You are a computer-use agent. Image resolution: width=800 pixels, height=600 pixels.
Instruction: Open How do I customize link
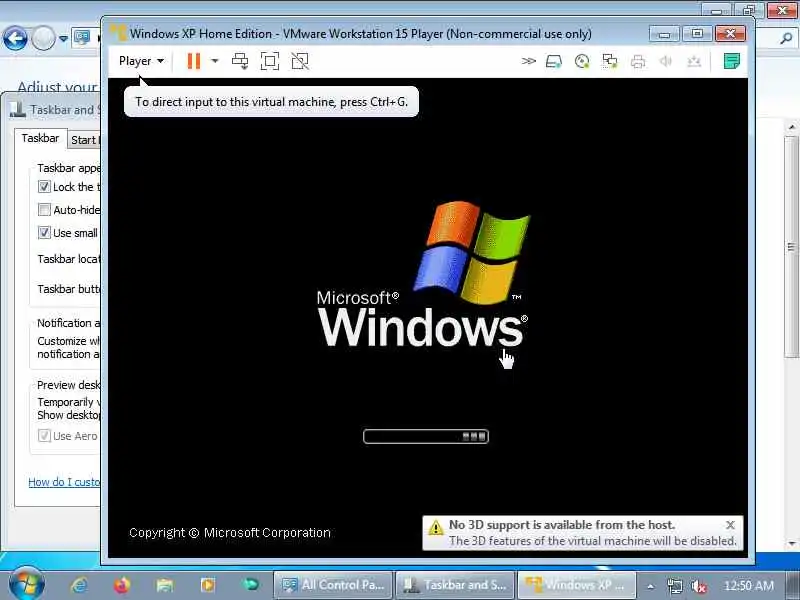64,482
